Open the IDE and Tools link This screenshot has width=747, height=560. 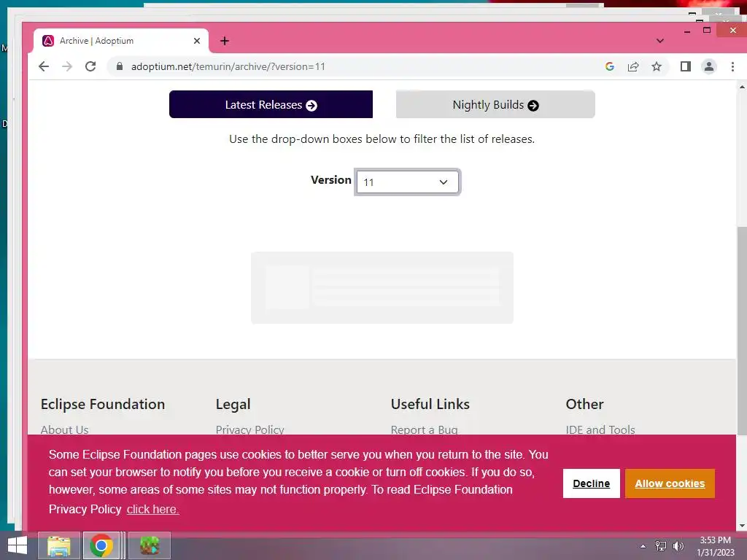point(600,429)
